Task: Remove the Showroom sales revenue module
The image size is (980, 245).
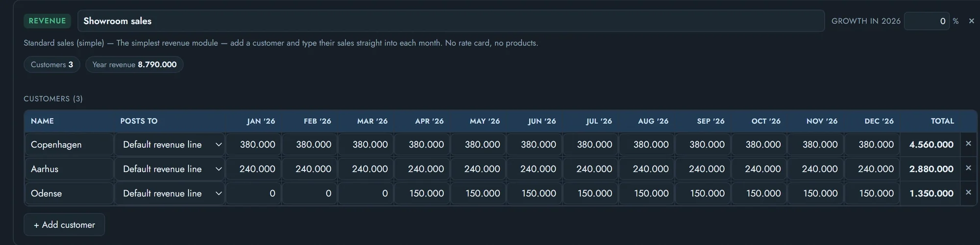Action: [x=971, y=21]
